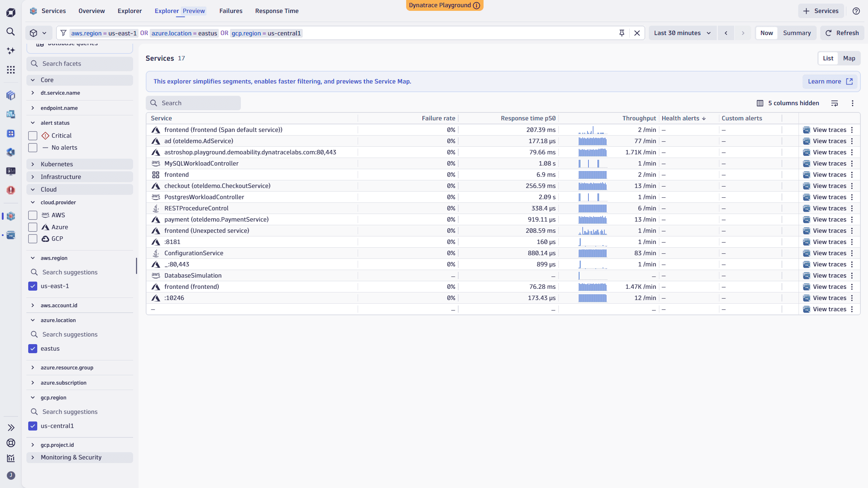
Task: Check the Critical alert status checkbox
Action: (x=33, y=136)
